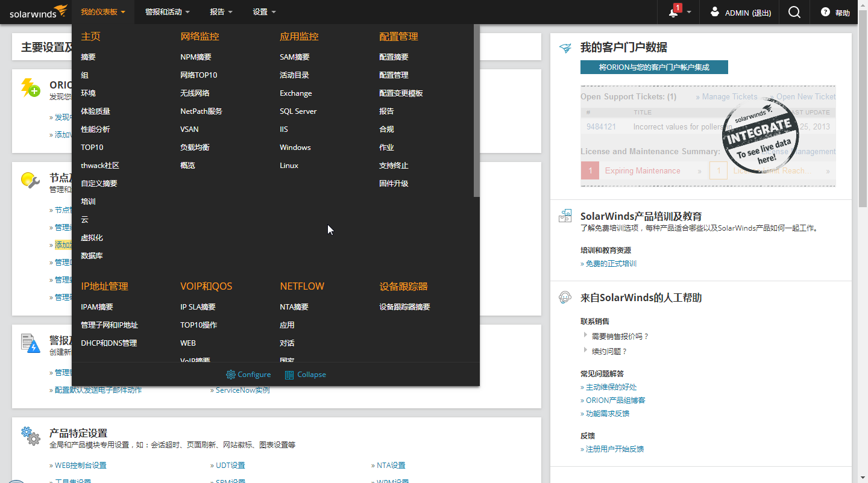Click the Configure link in menu footer
This screenshot has height=483, width=868.
(254, 375)
